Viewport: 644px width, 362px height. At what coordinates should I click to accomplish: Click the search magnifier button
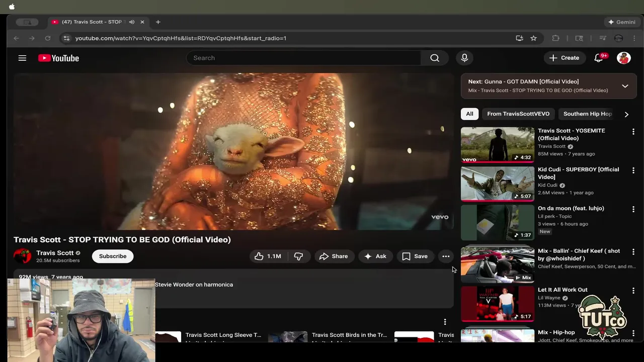[435, 58]
